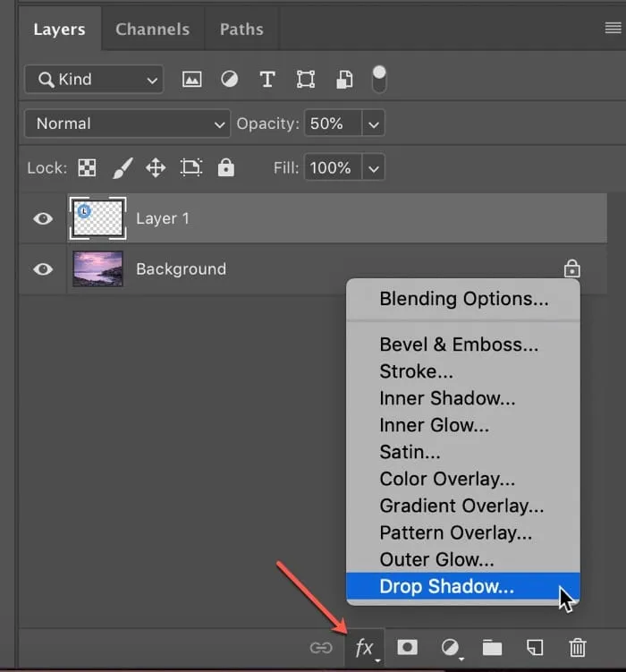
Task: Switch to the Channels tab
Action: coord(153,30)
